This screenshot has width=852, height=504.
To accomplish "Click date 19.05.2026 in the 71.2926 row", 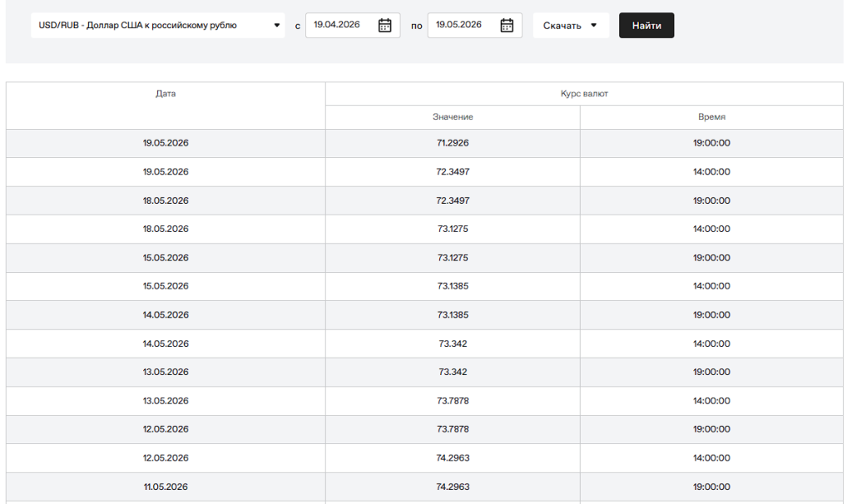I will (x=166, y=143).
